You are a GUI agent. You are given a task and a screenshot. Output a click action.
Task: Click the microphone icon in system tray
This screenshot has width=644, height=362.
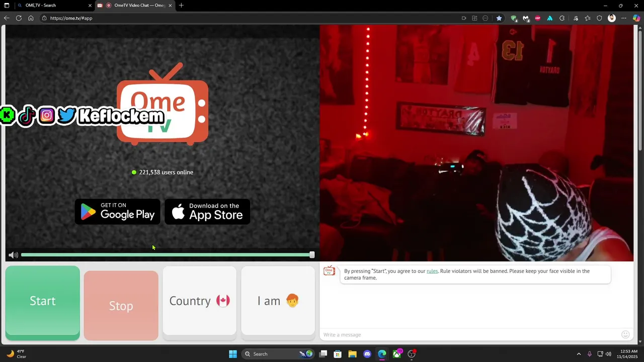coord(590,354)
